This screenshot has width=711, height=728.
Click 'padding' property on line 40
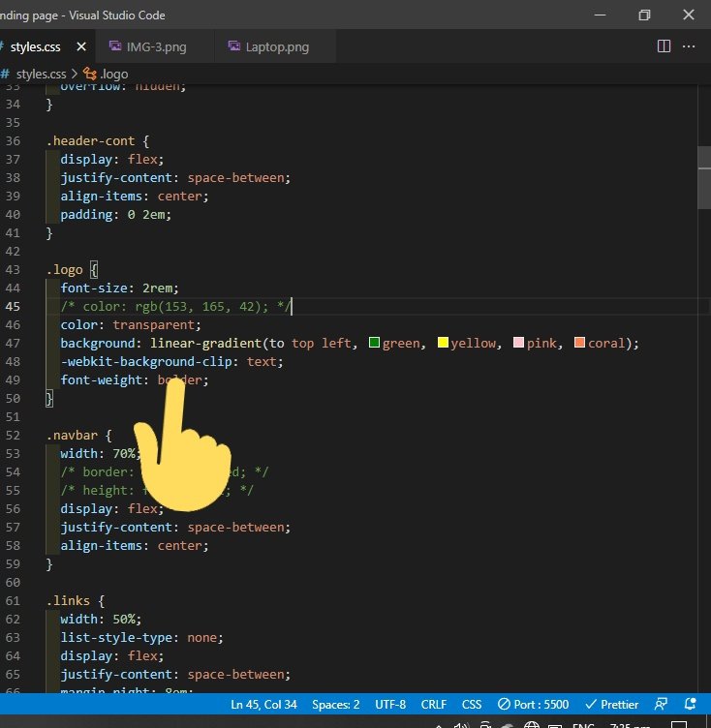(x=86, y=215)
